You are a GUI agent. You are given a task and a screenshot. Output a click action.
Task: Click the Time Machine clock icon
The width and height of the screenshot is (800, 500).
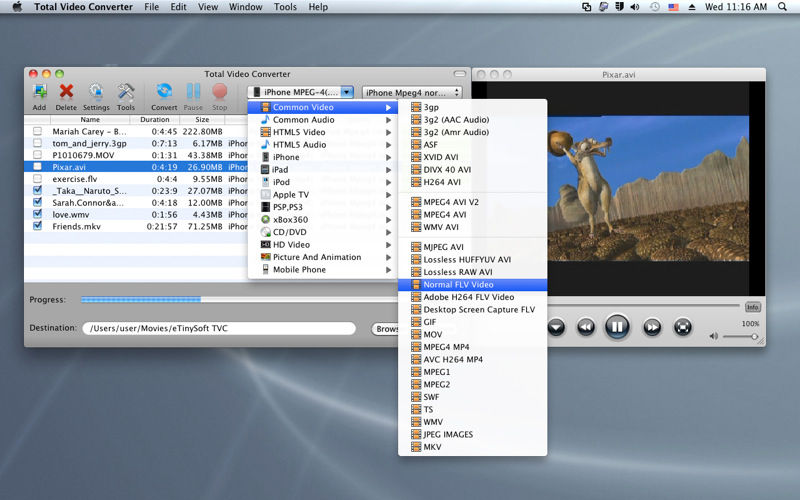tap(655, 7)
